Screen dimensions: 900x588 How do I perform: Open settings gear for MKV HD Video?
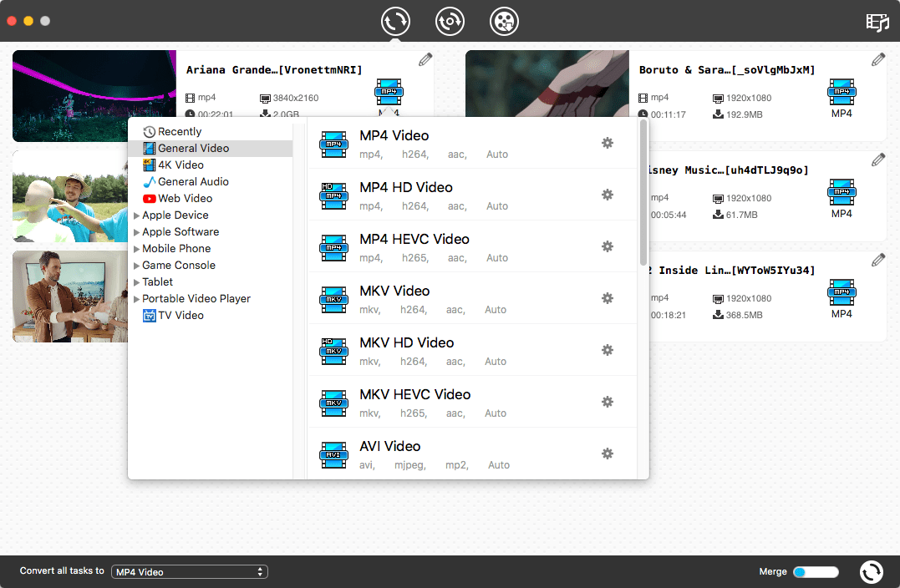click(x=608, y=350)
